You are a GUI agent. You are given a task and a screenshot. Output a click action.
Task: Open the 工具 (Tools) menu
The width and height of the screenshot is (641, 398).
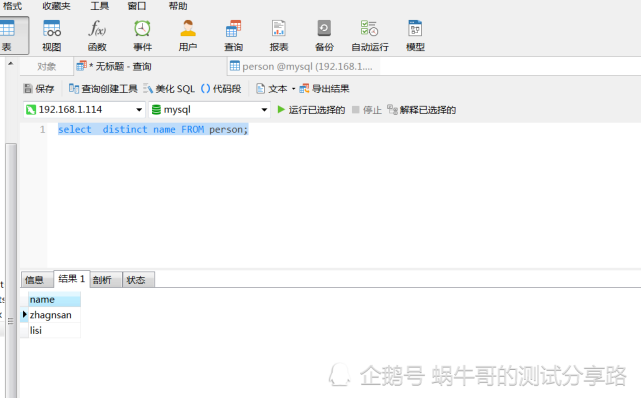click(100, 6)
